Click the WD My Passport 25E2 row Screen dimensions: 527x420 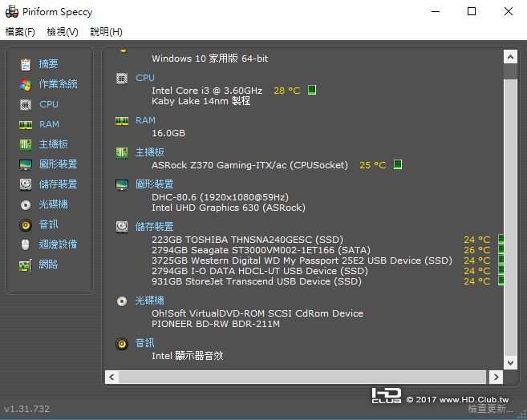coord(302,260)
